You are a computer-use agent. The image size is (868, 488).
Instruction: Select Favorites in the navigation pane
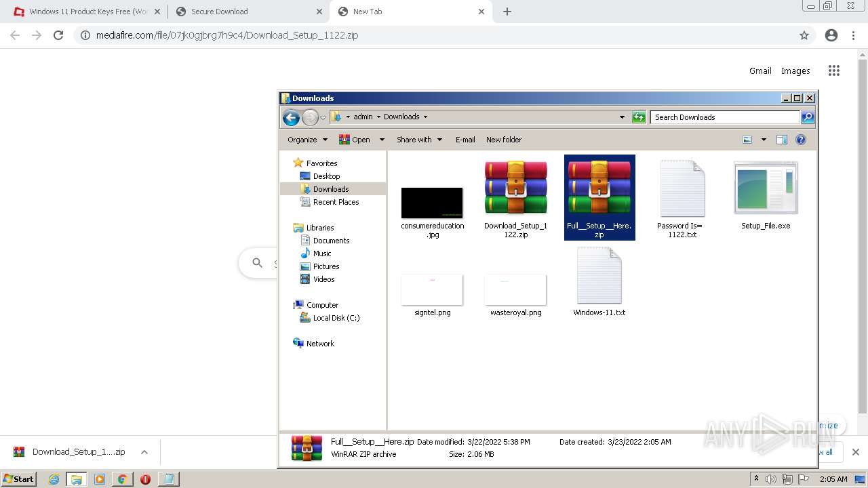tap(321, 163)
